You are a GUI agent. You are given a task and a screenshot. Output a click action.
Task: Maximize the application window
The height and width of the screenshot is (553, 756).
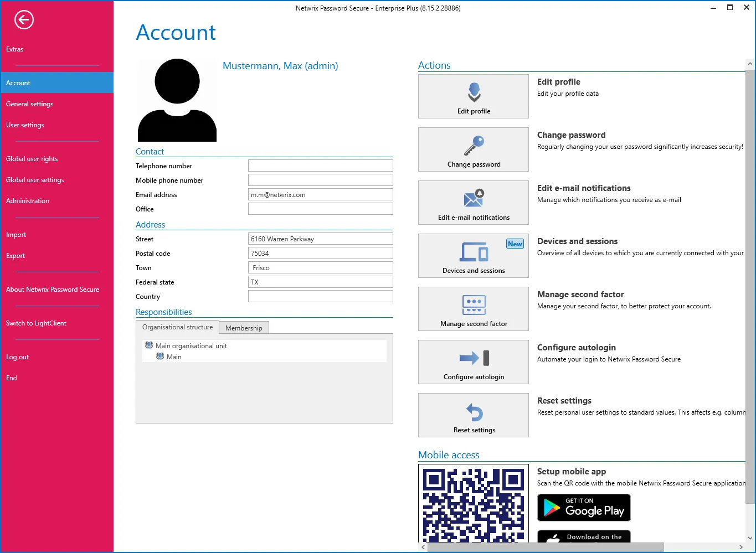click(x=730, y=8)
